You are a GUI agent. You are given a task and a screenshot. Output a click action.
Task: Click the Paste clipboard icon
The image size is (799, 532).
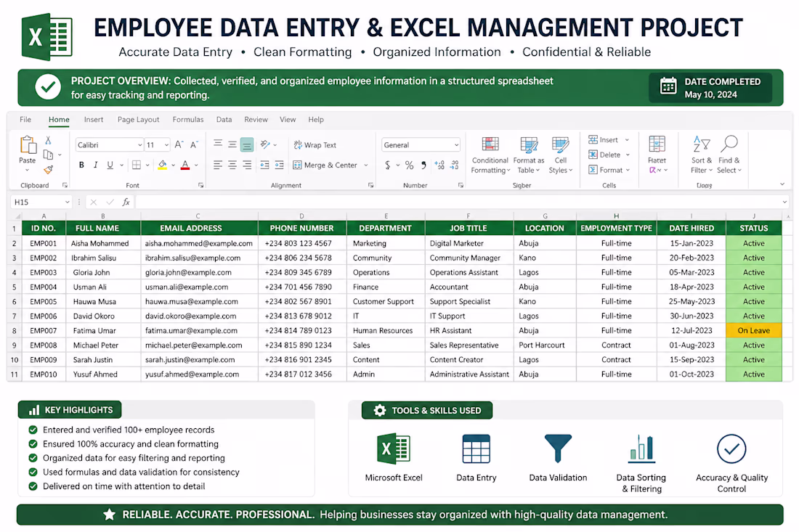coord(28,144)
